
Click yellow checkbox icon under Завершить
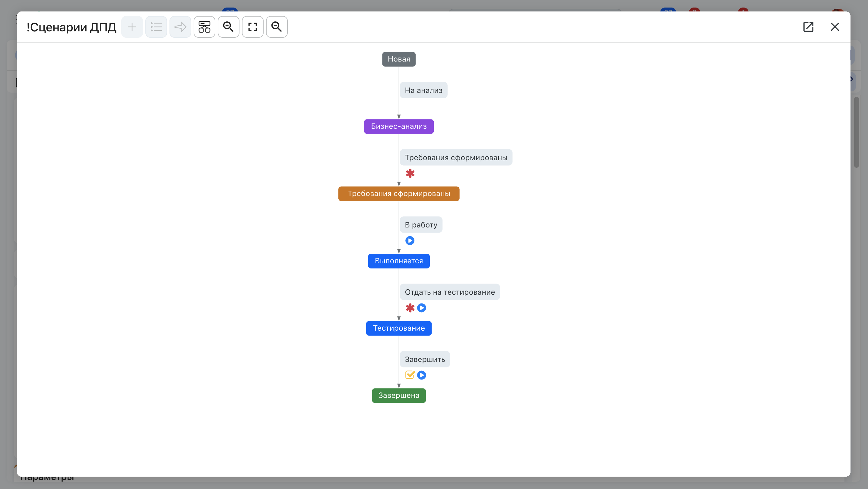410,375
